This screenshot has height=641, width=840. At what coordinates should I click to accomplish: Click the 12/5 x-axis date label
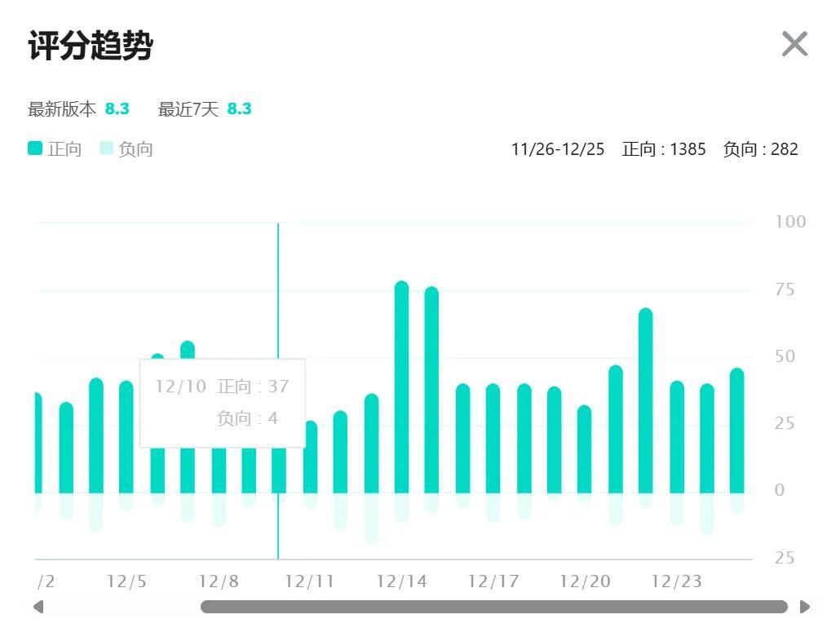[126, 581]
